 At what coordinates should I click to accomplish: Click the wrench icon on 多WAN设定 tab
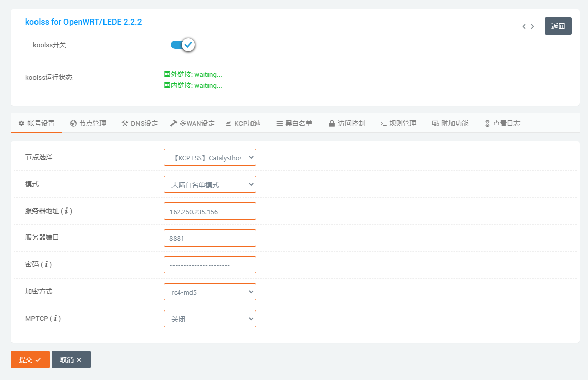[173, 123]
